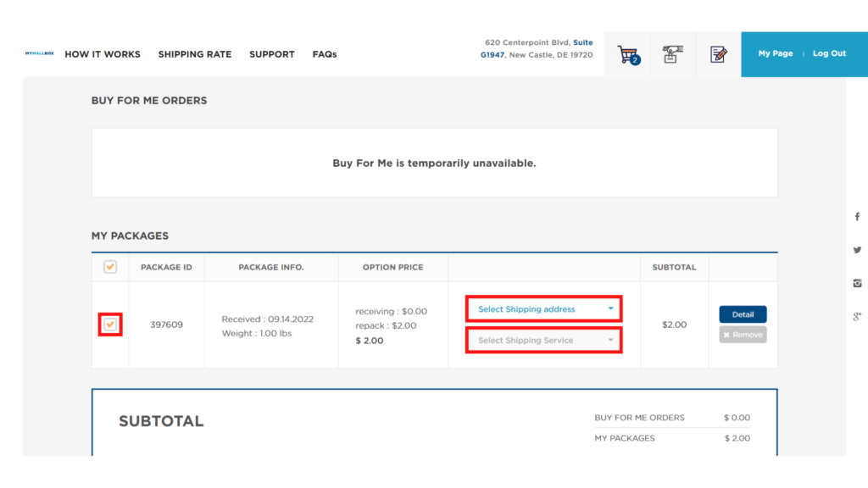The height and width of the screenshot is (488, 868).
Task: Navigate to FAQs
Action: 324,54
